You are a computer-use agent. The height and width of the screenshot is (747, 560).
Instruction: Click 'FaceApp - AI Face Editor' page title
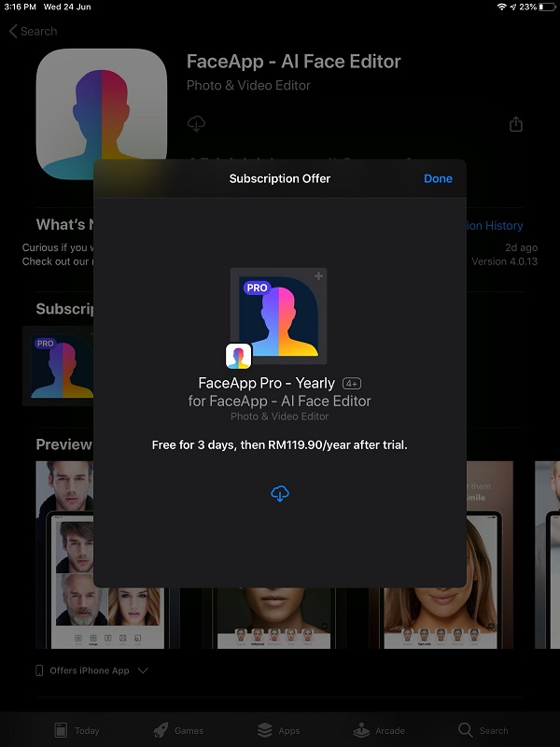[294, 62]
